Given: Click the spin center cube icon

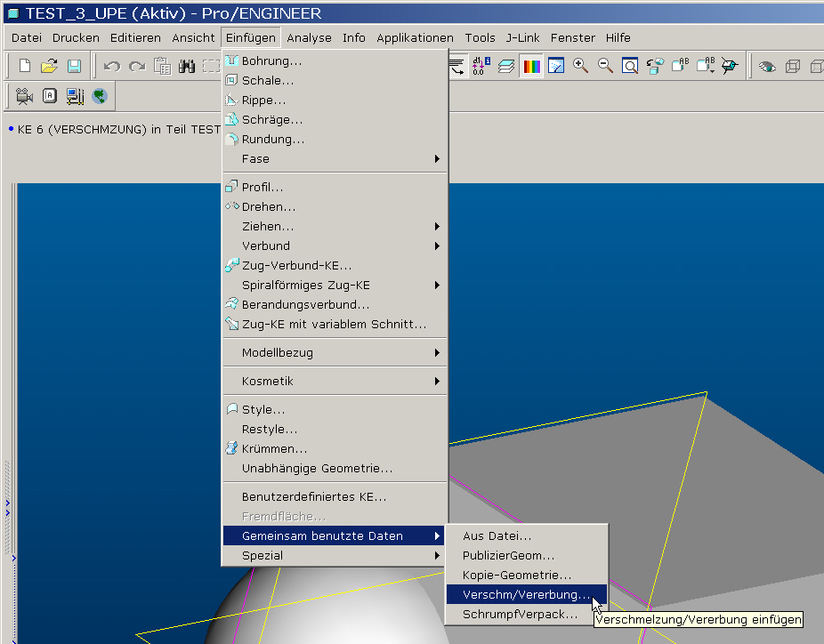Looking at the screenshot, I should click(x=730, y=66).
